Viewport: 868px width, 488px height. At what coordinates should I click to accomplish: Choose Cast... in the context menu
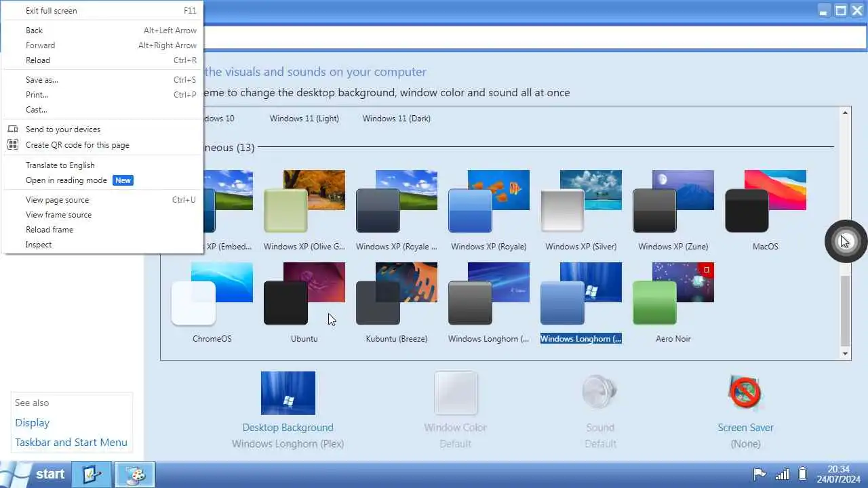pyautogui.click(x=102, y=110)
